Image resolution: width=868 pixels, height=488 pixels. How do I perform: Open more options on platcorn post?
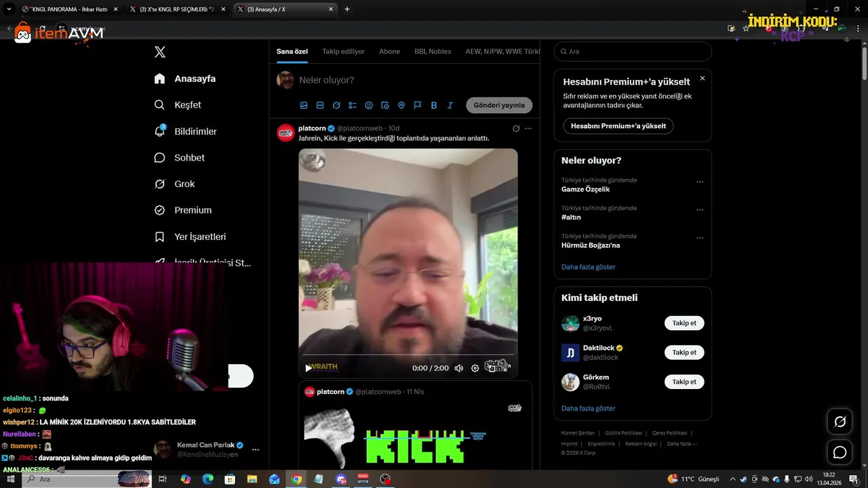pyautogui.click(x=528, y=128)
